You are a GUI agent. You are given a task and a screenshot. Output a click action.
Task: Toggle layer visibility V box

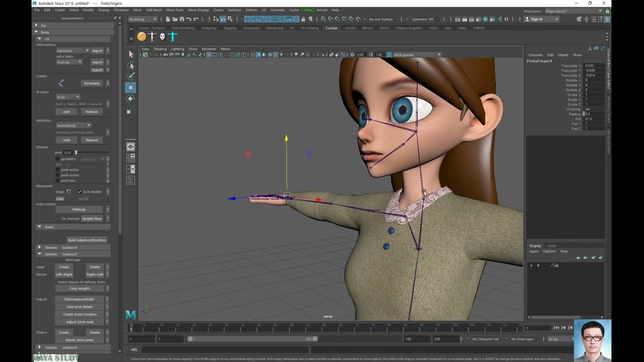point(531,265)
